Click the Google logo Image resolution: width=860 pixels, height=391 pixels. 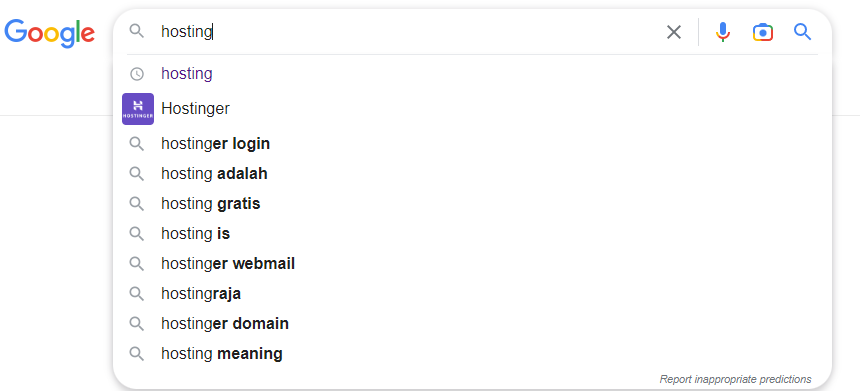coord(49,33)
